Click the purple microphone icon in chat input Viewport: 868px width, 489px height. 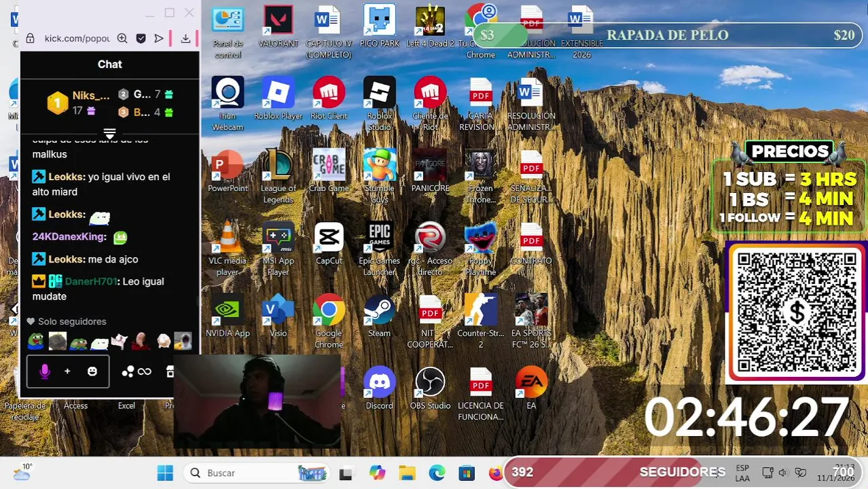45,372
